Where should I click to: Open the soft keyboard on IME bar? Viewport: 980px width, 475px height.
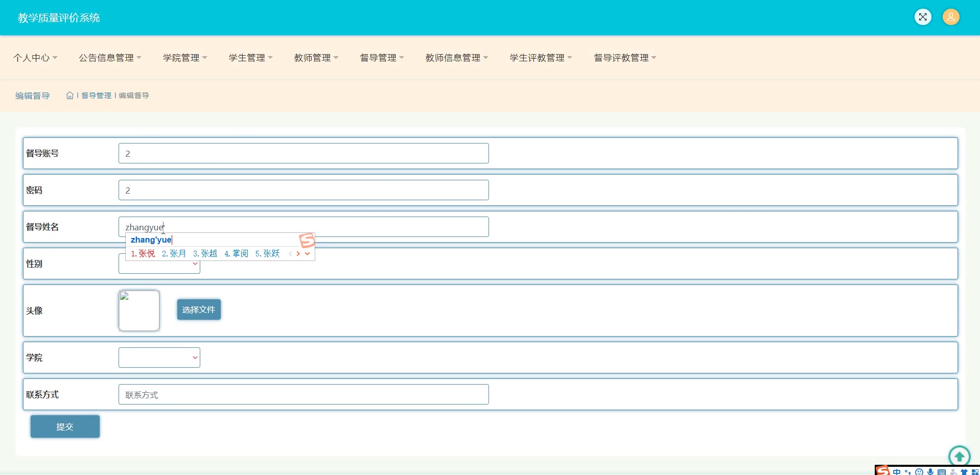click(x=942, y=472)
